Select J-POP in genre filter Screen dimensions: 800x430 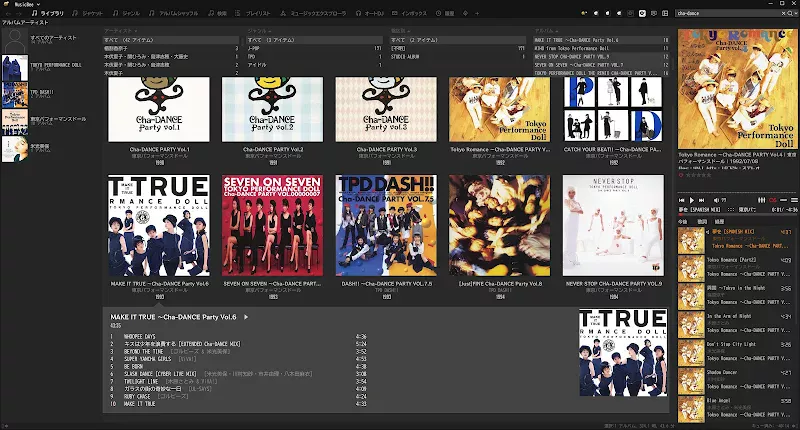(x=314, y=48)
